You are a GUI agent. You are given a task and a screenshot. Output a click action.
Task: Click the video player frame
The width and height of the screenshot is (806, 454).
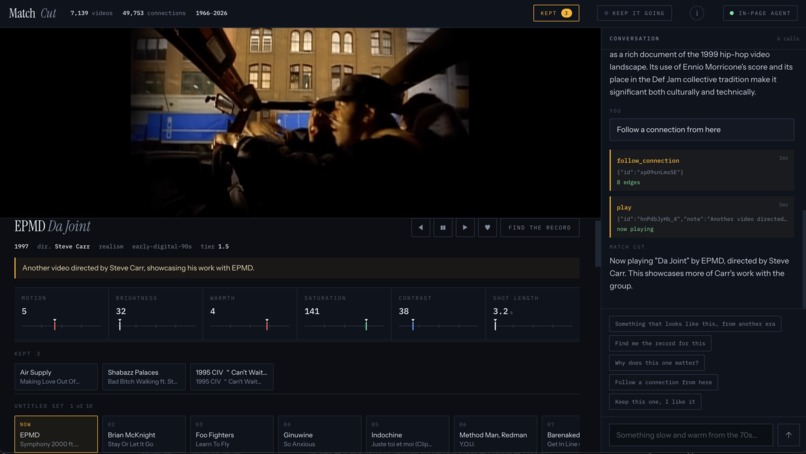(300, 122)
